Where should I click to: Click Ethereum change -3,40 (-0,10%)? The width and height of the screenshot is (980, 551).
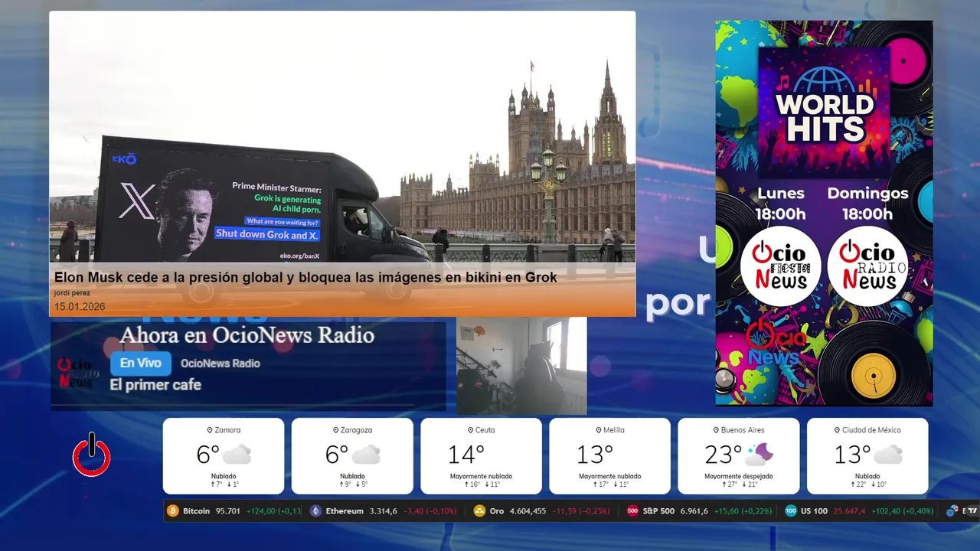click(x=430, y=511)
